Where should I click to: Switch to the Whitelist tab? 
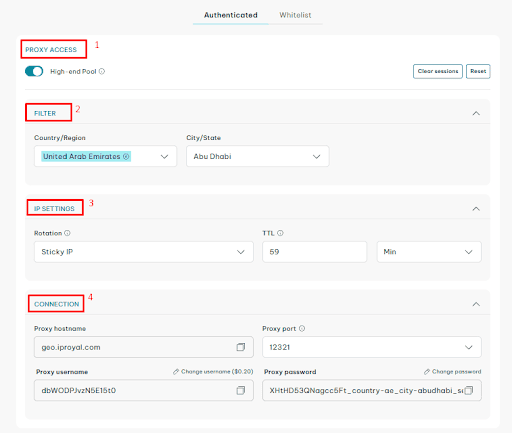[x=295, y=15]
